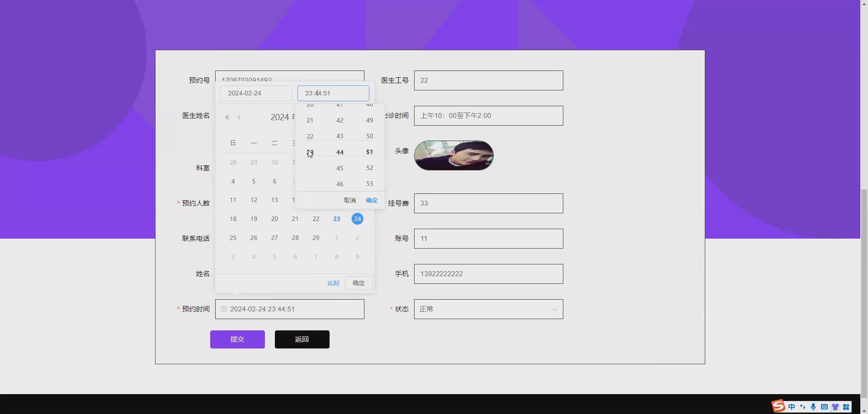Pick calendar day 28 in the 25–29 row
Viewport: 868px width, 414px height.
pos(295,238)
